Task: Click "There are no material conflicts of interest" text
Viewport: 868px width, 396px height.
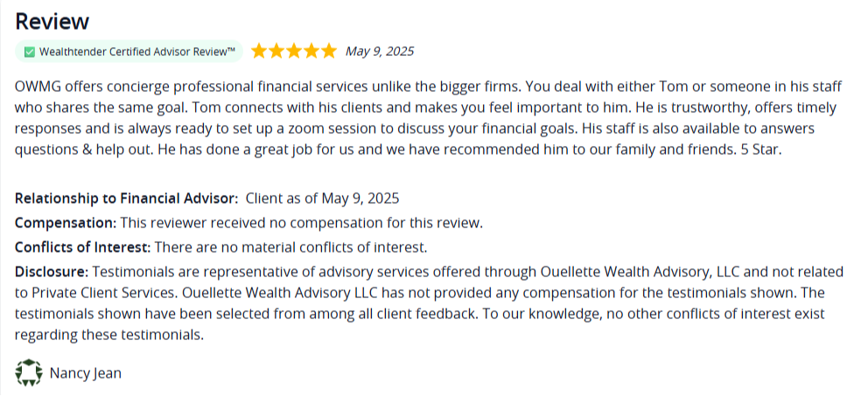Action: point(290,247)
